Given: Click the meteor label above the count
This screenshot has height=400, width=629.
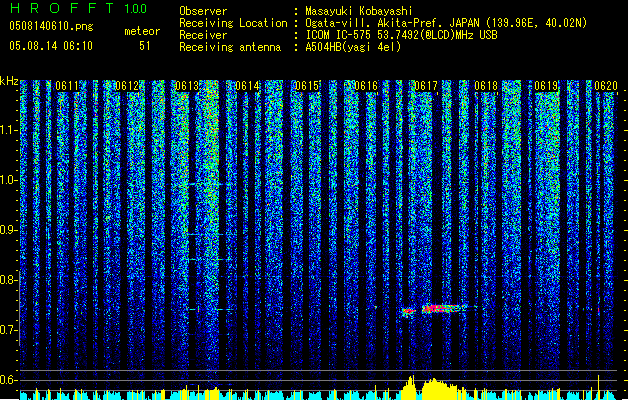Looking at the screenshot, I should point(142,31).
